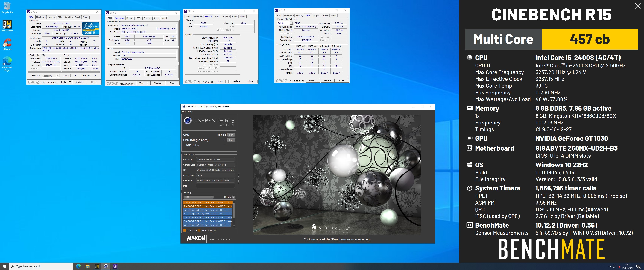Click the "Your Score" orange legend swatch
This screenshot has height=270, width=644.
(185, 230)
